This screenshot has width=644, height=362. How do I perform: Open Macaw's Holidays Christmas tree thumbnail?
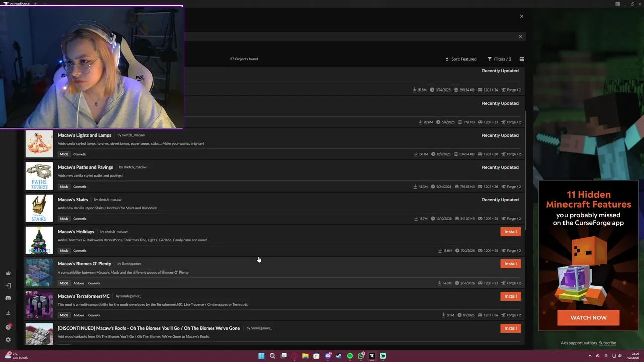[x=39, y=240]
